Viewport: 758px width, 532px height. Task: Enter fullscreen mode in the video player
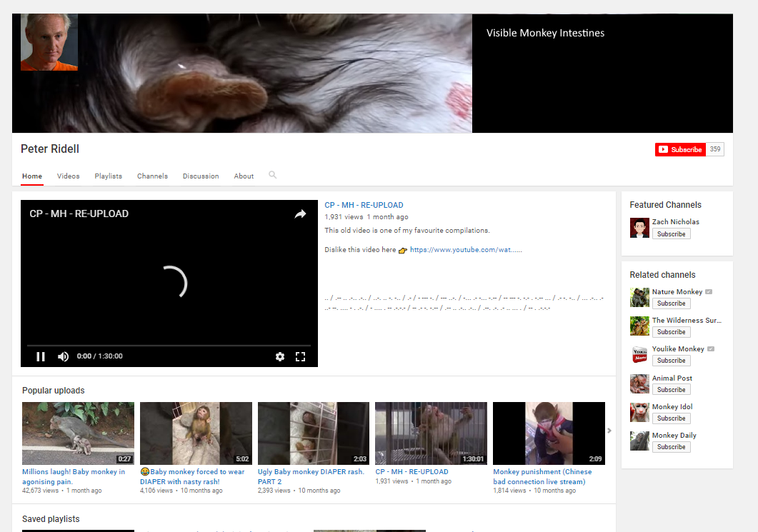pyautogui.click(x=301, y=356)
